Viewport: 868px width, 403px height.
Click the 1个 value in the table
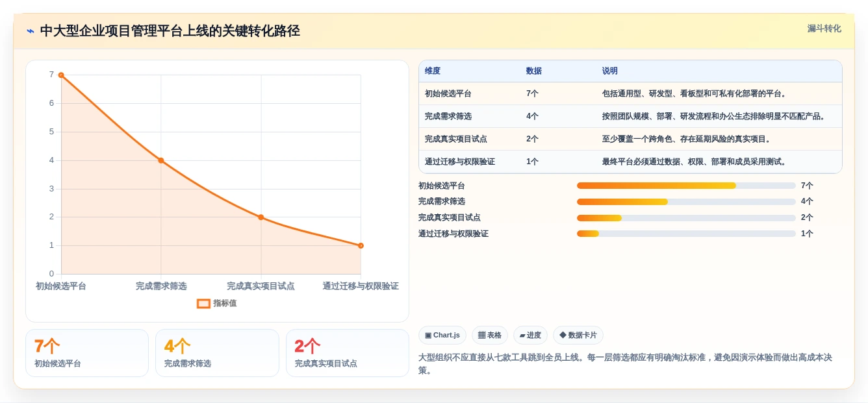click(x=532, y=162)
